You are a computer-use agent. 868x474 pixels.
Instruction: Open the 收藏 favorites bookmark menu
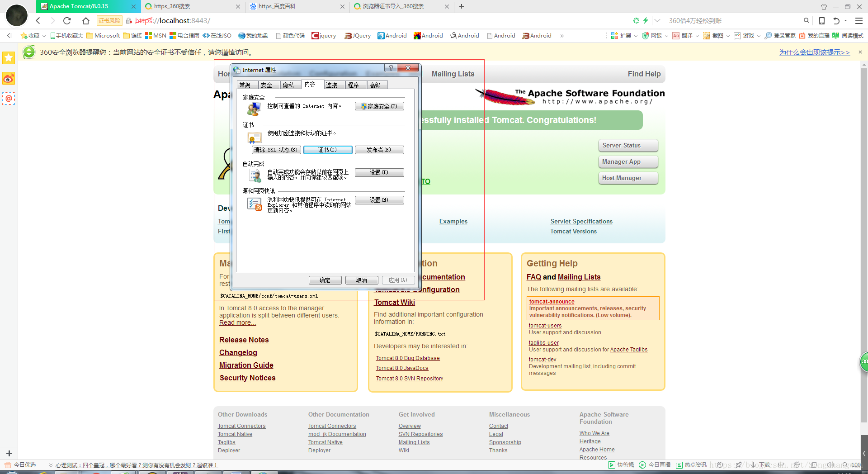pos(30,35)
